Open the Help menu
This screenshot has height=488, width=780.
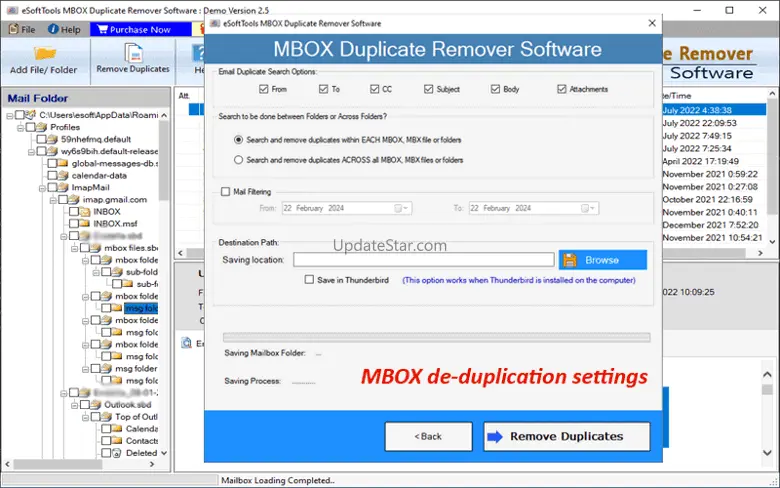64,29
